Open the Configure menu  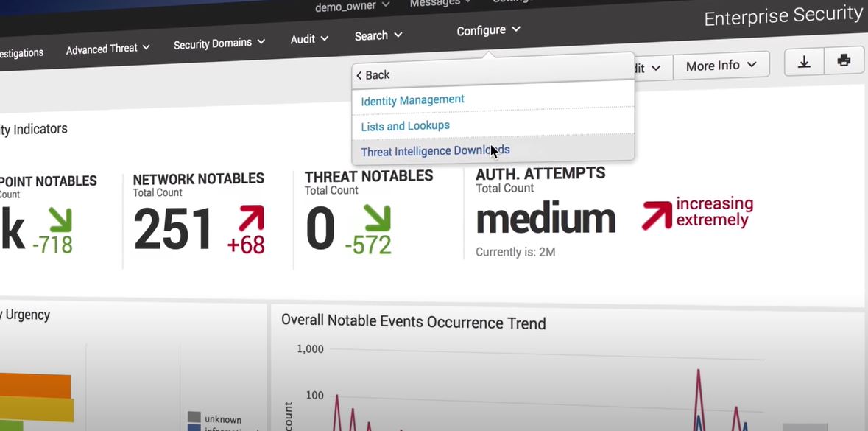coord(488,30)
